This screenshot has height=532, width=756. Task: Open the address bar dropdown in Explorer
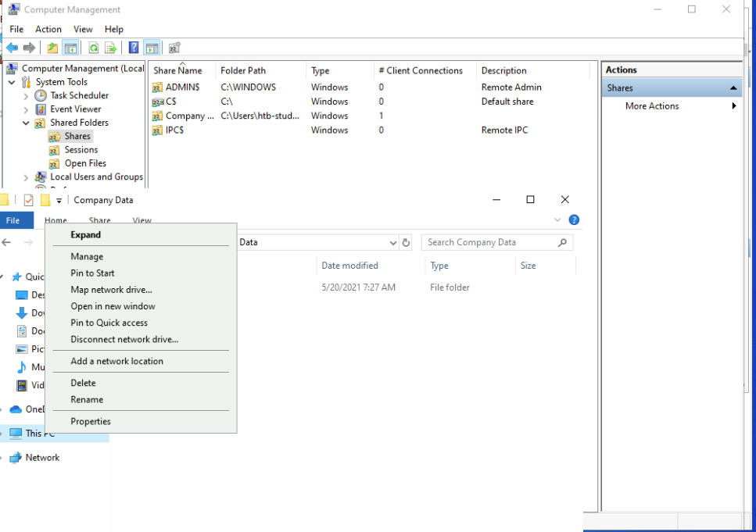tap(394, 242)
